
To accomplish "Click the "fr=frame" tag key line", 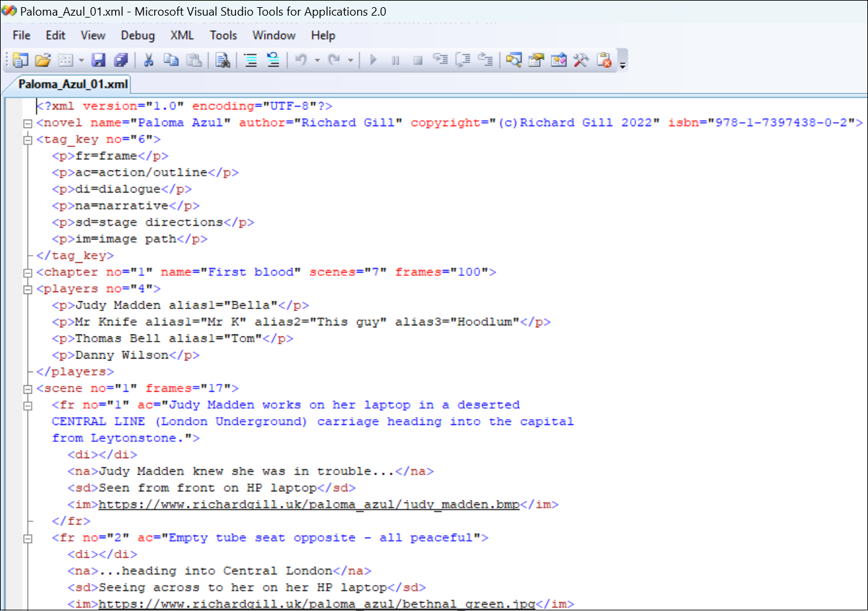I will click(x=111, y=156).
